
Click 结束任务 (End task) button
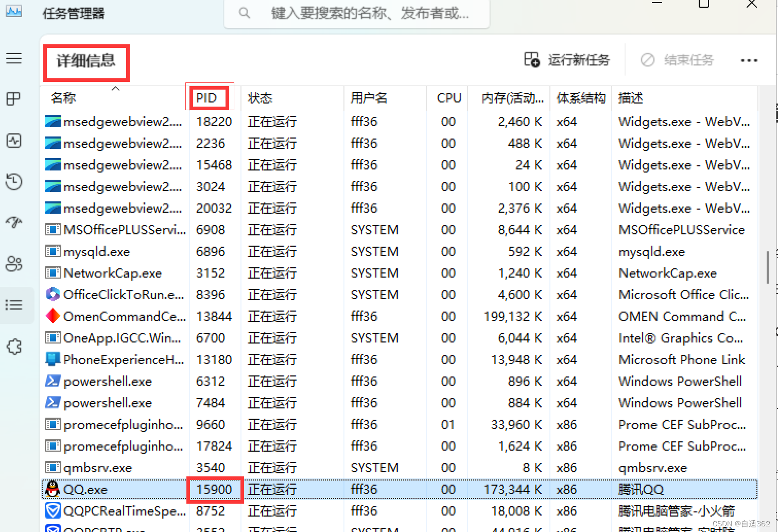[677, 60]
